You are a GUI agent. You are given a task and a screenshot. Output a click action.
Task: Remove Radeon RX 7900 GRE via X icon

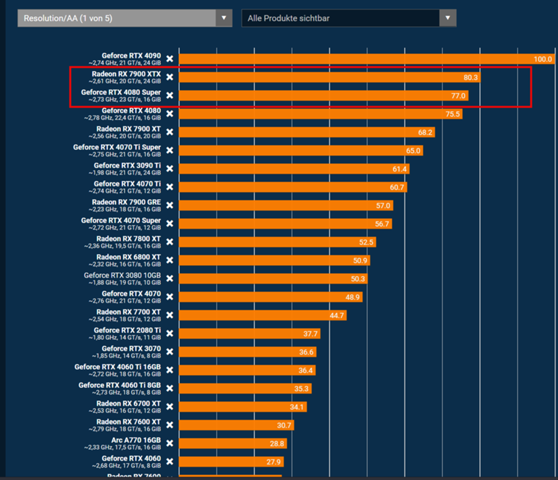pos(170,205)
